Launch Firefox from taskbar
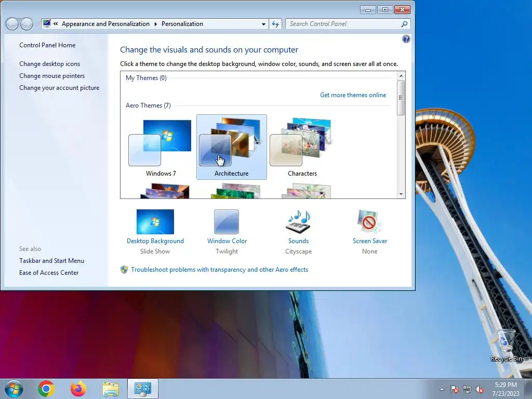This screenshot has width=532, height=399. point(78,389)
